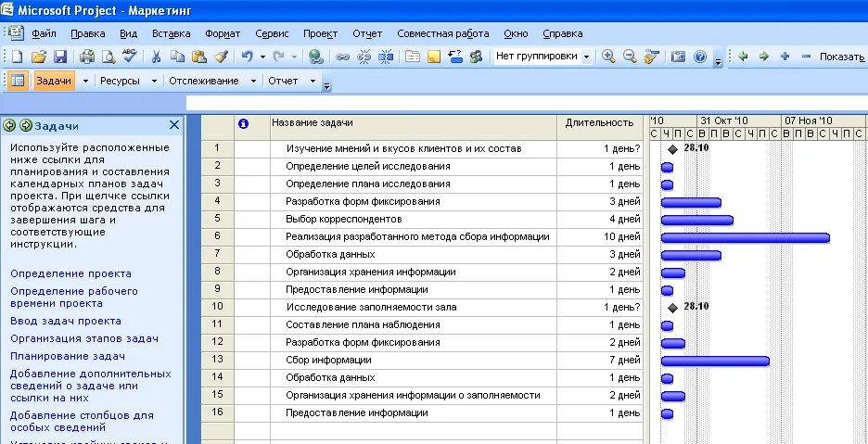Indent task using green right arrow
This screenshot has height=444, width=868.
point(764,57)
